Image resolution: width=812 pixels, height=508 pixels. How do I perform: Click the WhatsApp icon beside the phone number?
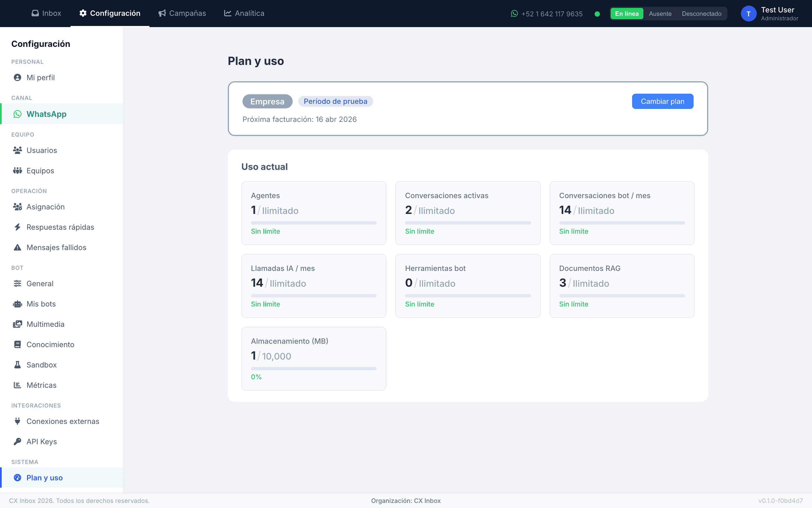pos(514,14)
